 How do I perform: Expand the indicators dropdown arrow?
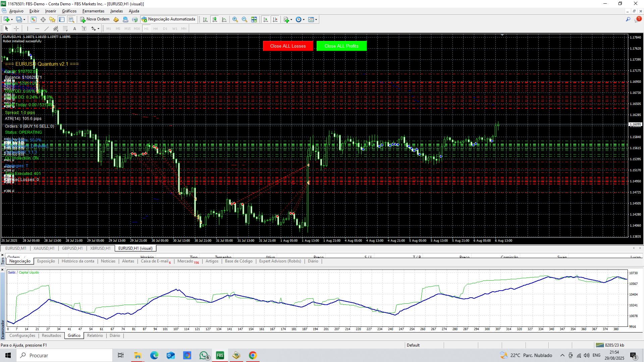[x=291, y=19]
